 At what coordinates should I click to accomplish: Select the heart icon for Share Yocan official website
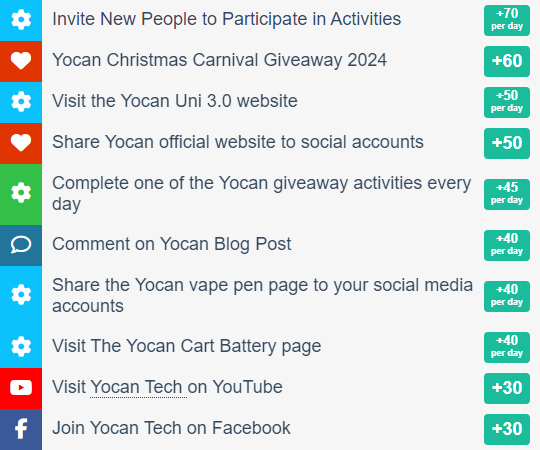tap(21, 143)
